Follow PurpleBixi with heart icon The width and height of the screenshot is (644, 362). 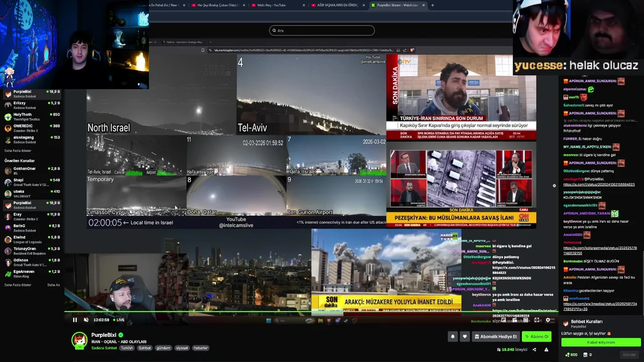(464, 337)
